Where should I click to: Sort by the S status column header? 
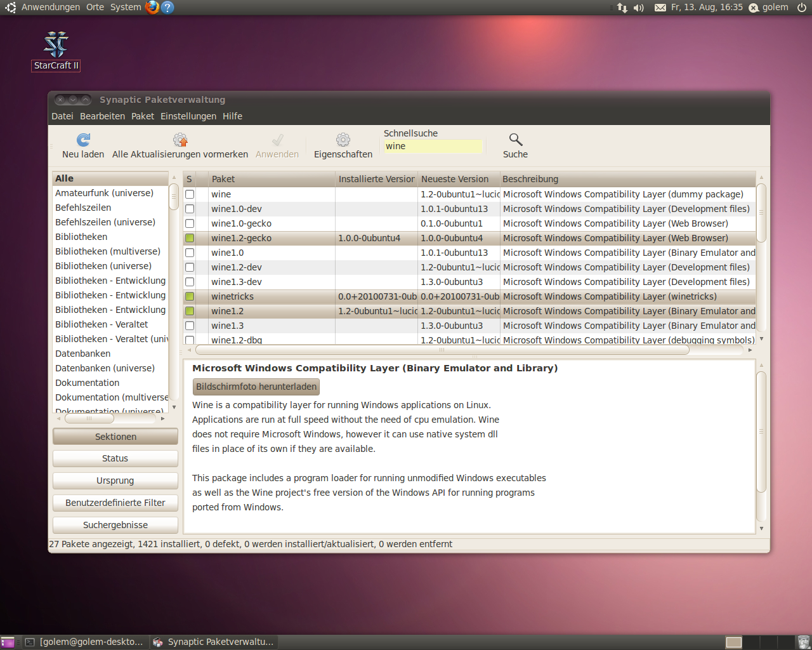(190, 179)
